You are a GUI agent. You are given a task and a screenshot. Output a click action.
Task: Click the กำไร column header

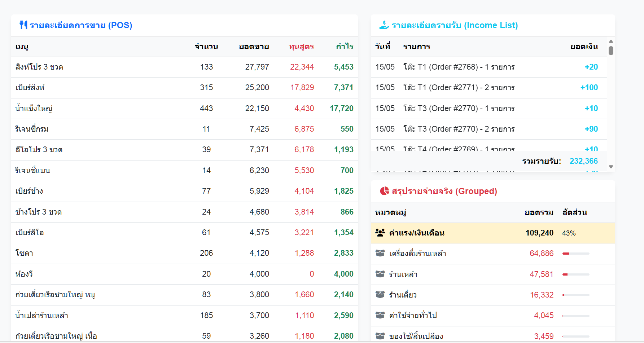[345, 47]
